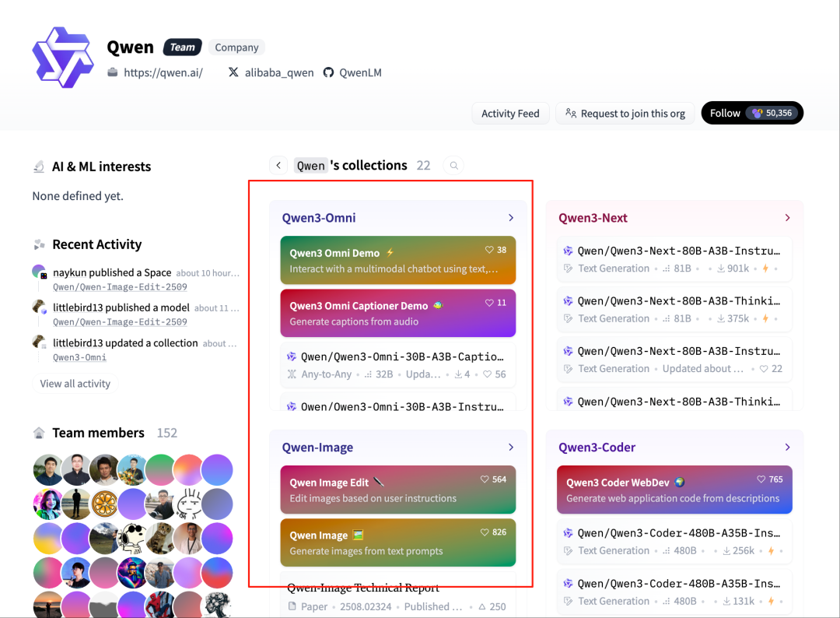840x618 pixels.
Task: Click the Any-to-Any task icon
Action: pyautogui.click(x=292, y=374)
